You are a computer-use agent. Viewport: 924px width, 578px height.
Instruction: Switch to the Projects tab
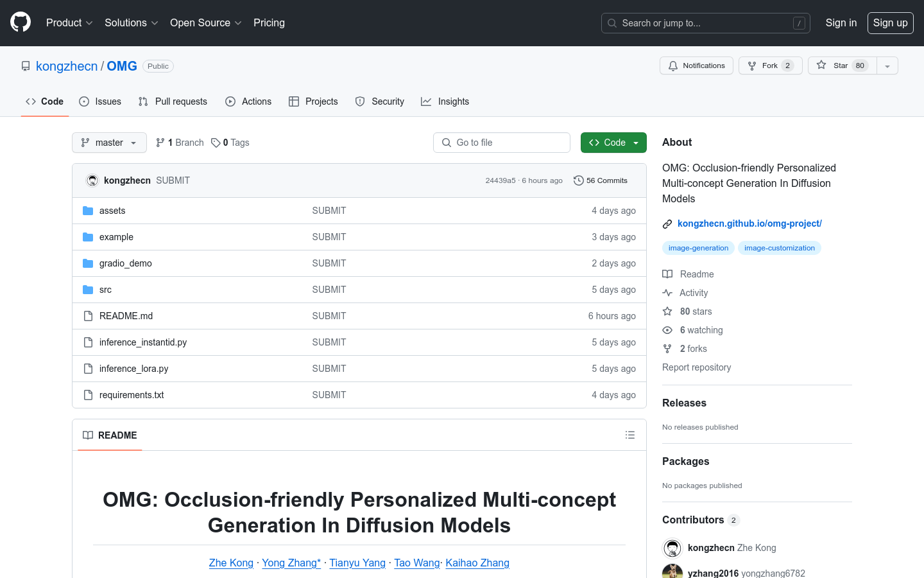pyautogui.click(x=313, y=101)
